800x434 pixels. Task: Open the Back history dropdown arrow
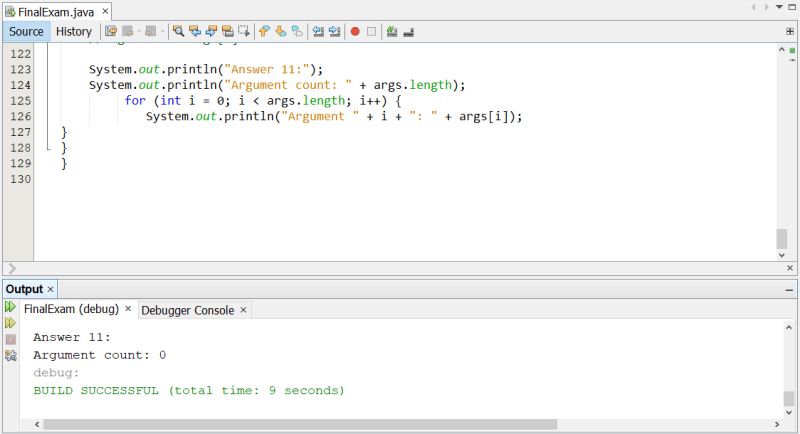139,32
